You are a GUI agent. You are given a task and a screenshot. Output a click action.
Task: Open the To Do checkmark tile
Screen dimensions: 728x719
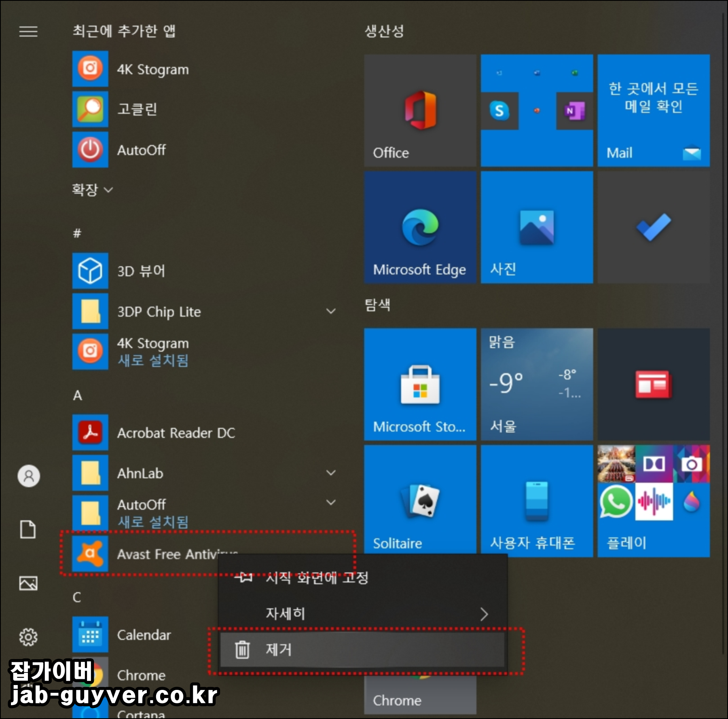tap(654, 227)
